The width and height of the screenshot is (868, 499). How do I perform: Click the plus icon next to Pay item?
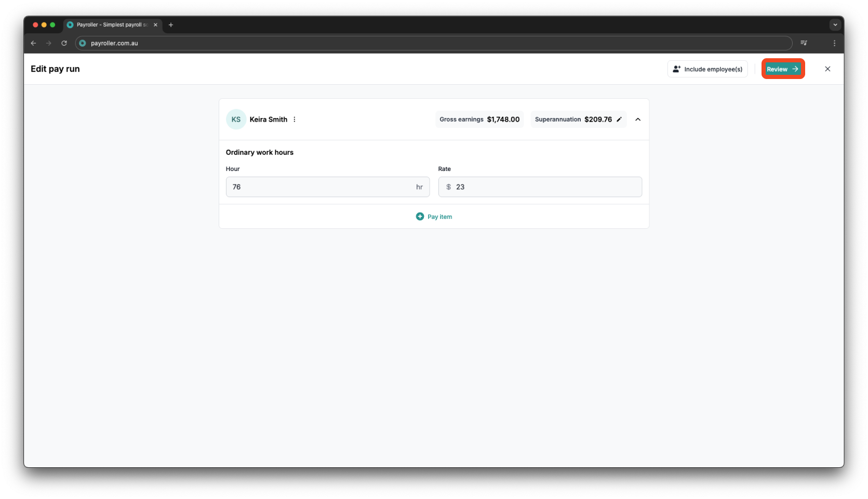[420, 216]
